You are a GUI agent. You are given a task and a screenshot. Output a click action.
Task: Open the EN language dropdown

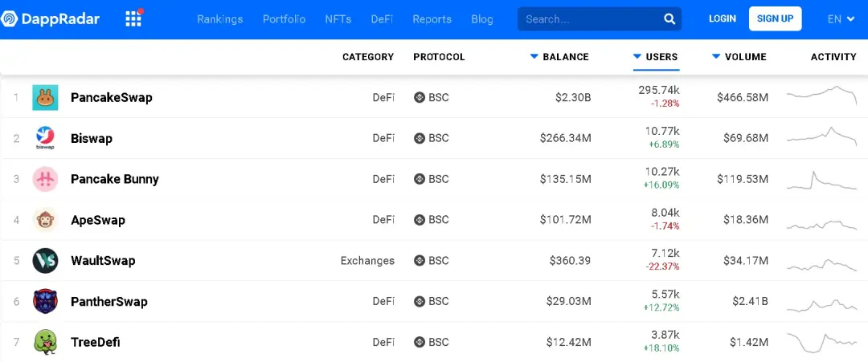point(841,18)
